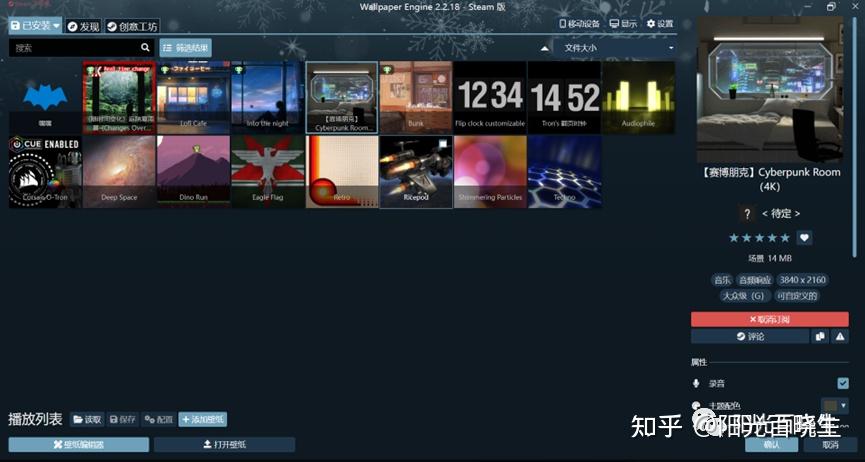
Task: Rate wallpaper with the fifth star
Action: (x=785, y=238)
